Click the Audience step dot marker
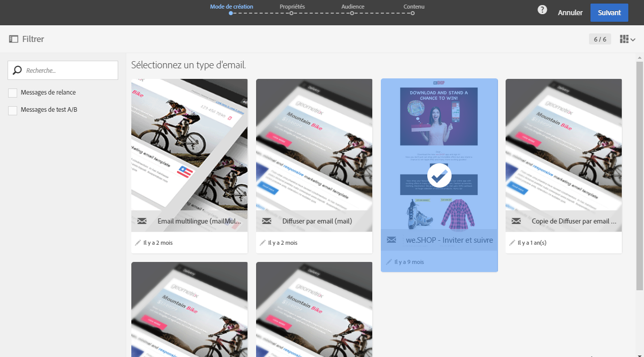This screenshot has height=357, width=644. point(352,13)
